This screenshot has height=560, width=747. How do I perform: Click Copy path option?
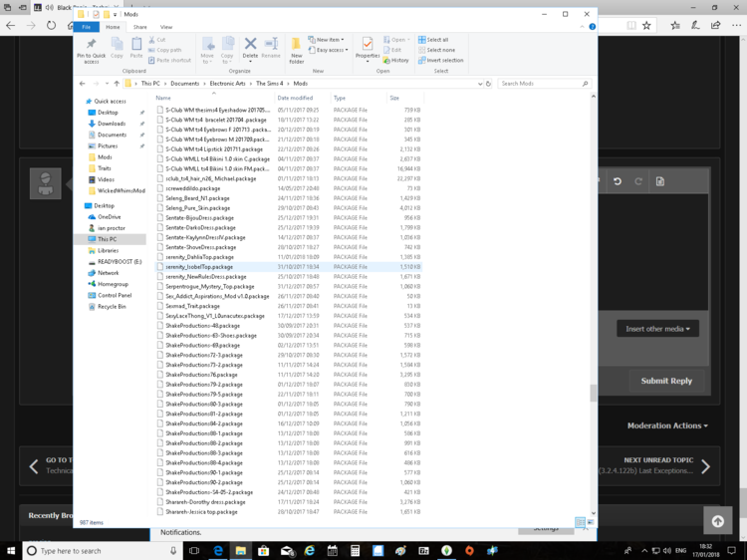(164, 50)
